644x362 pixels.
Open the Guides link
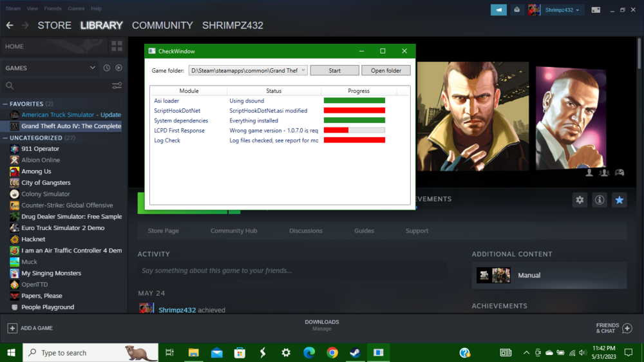364,231
